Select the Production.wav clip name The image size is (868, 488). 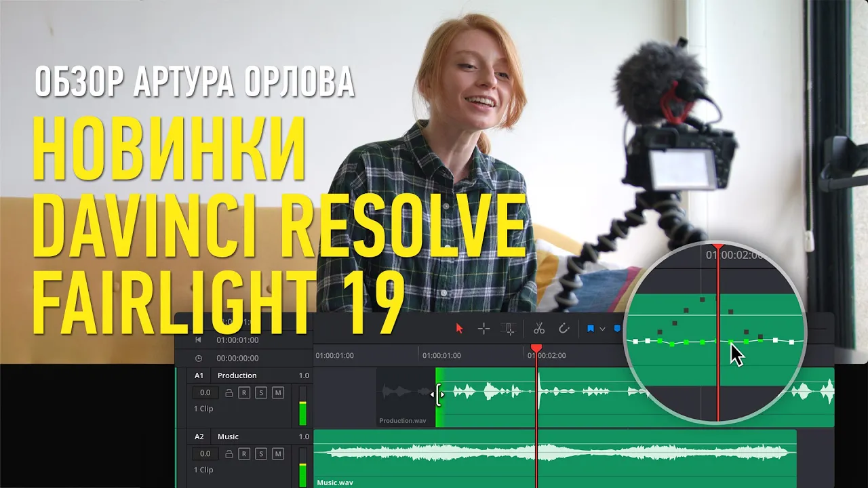click(402, 420)
